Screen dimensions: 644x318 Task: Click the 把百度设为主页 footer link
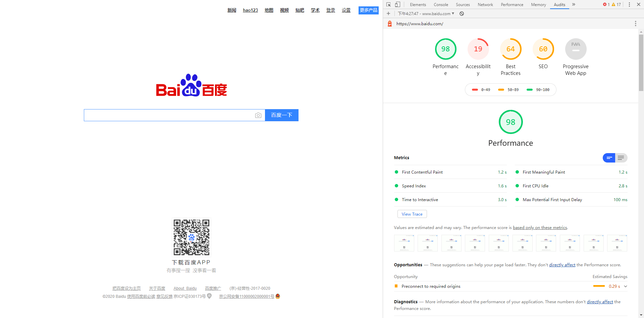pos(126,288)
